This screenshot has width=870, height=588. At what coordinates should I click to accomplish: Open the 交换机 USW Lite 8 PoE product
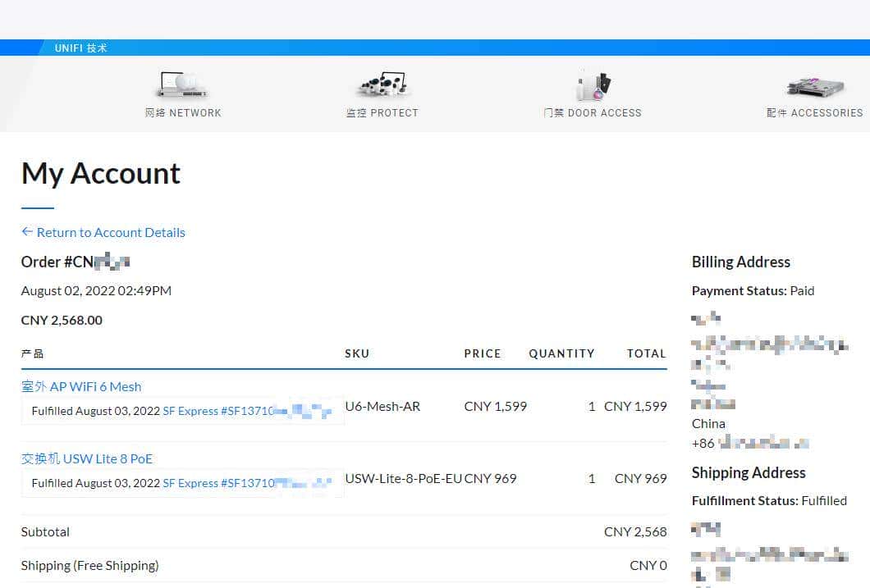(x=87, y=458)
